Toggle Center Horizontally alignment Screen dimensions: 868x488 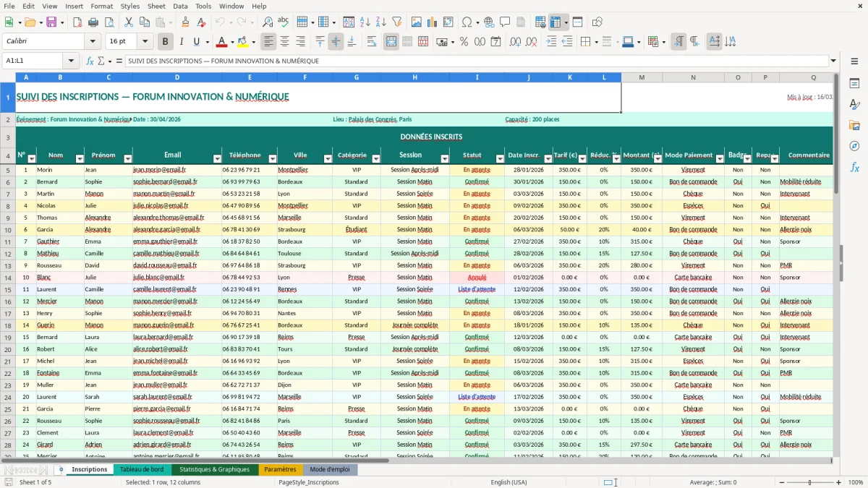click(285, 42)
